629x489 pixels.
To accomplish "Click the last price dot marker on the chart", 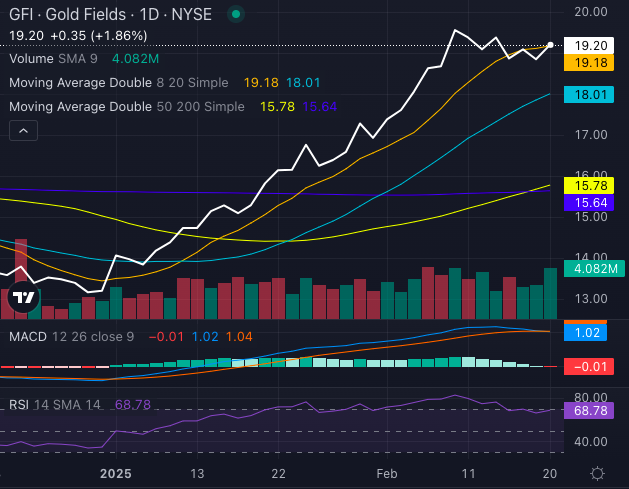I will (550, 45).
